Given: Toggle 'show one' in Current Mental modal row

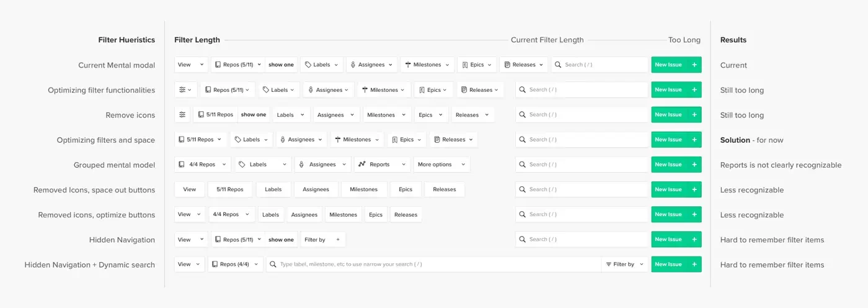Looking at the screenshot, I should pyautogui.click(x=281, y=65).
